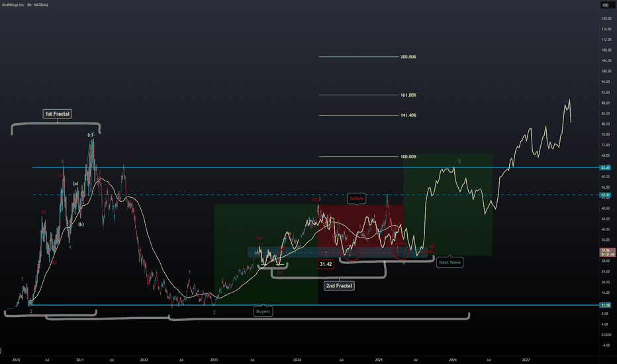Click 2023 on the time axis
The image size is (617, 364).
click(214, 359)
